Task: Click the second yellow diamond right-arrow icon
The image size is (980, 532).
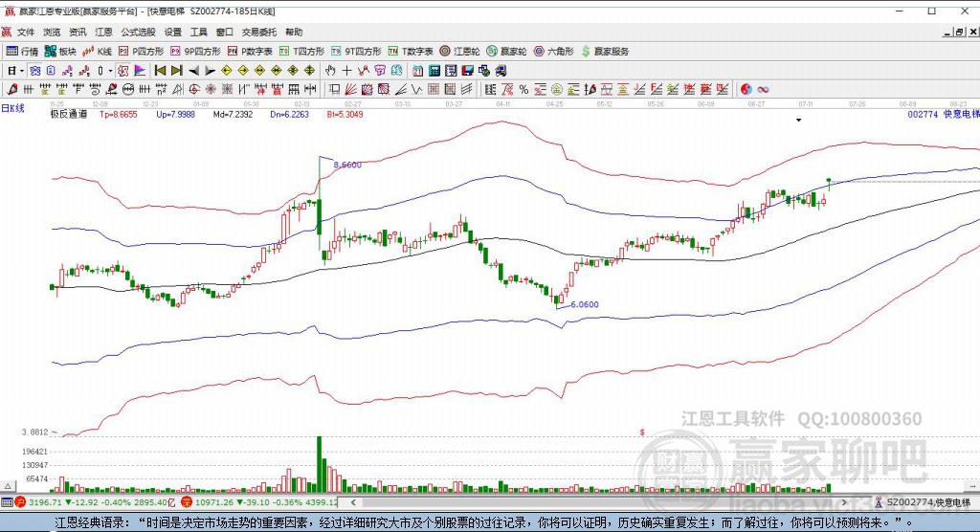Action: coord(243,71)
